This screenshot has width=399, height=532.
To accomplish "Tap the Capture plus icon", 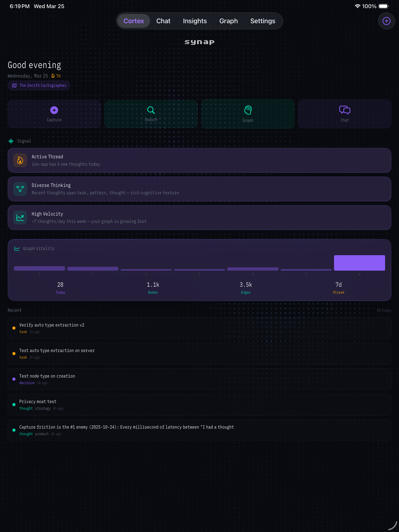I will coord(54,110).
